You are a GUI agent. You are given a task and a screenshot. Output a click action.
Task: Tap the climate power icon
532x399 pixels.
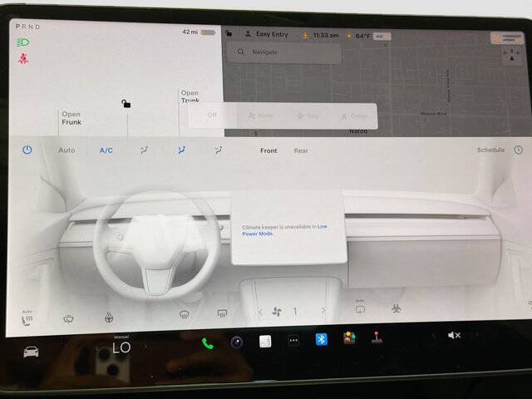(27, 150)
